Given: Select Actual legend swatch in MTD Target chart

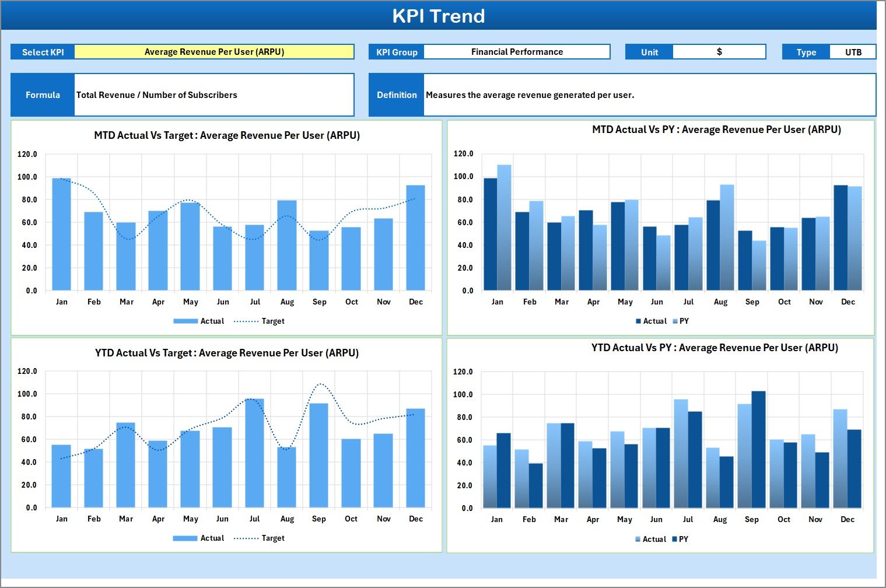Looking at the screenshot, I should pos(185,321).
